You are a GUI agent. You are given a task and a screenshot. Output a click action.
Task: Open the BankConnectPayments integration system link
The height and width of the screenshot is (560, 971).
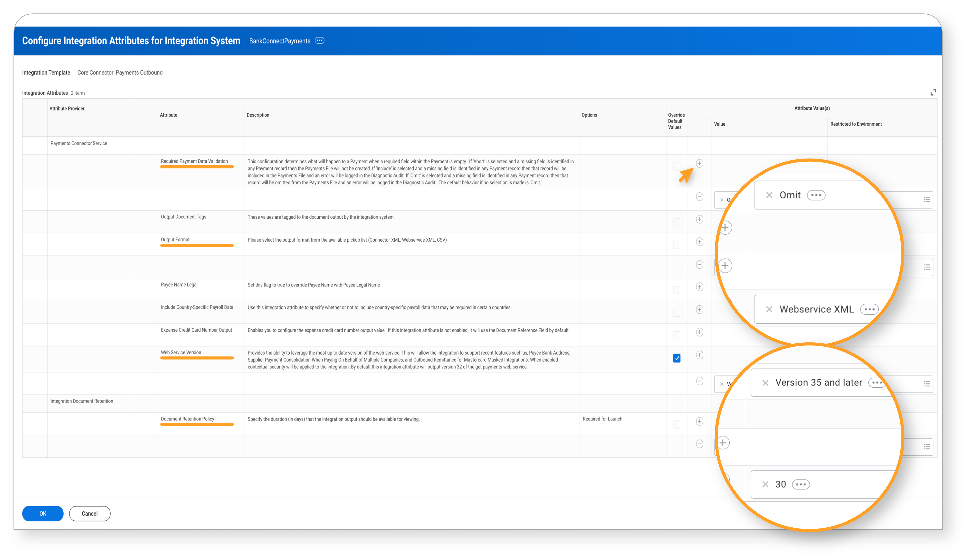pos(279,41)
